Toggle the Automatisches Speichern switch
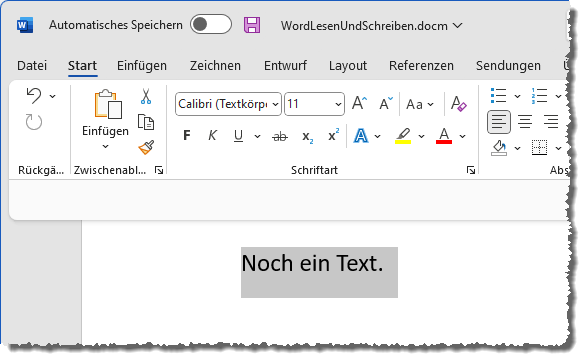The height and width of the screenshot is (362, 587). point(211,24)
